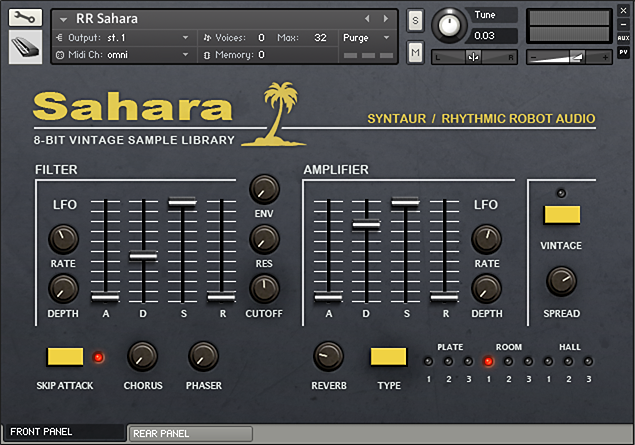Select Hall 3 reverb LED

point(588,361)
